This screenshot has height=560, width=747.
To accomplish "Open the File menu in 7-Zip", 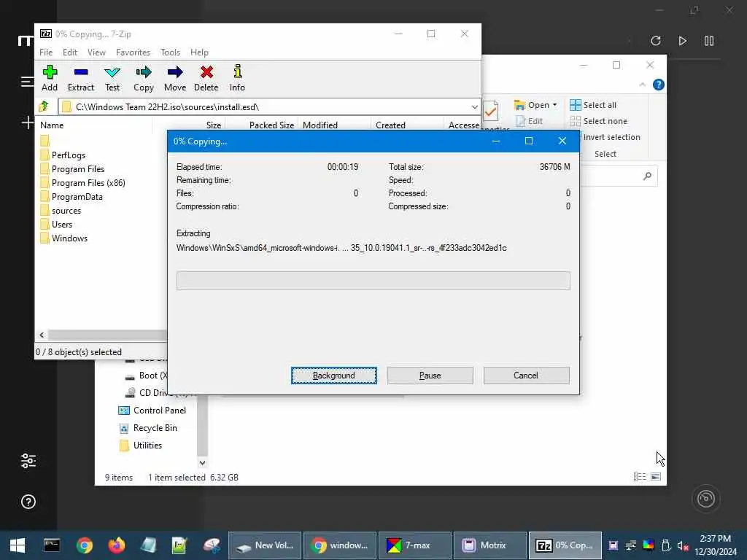I will pos(46,52).
